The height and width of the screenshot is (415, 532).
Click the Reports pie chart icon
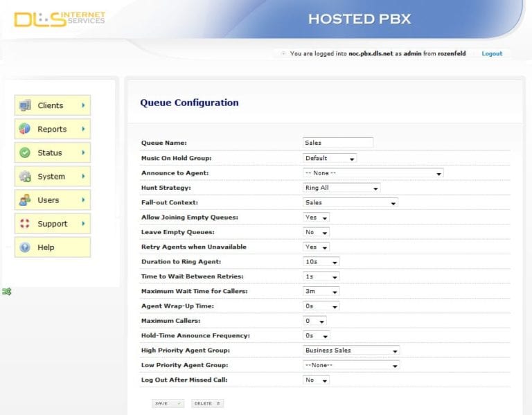pos(25,129)
